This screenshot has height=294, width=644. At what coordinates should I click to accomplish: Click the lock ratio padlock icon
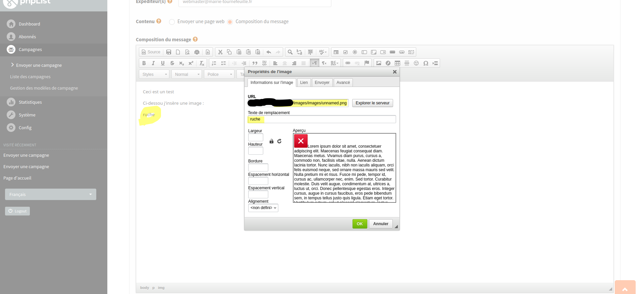272,141
